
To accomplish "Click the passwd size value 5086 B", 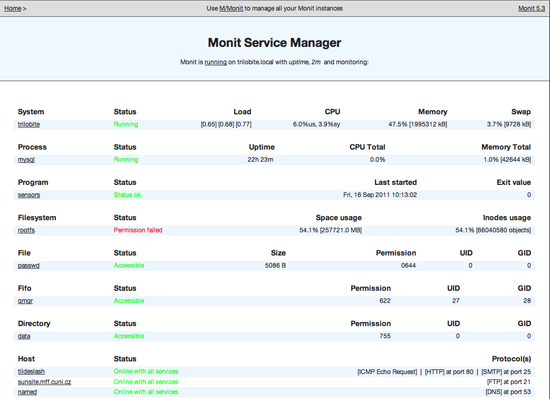I will point(275,266).
